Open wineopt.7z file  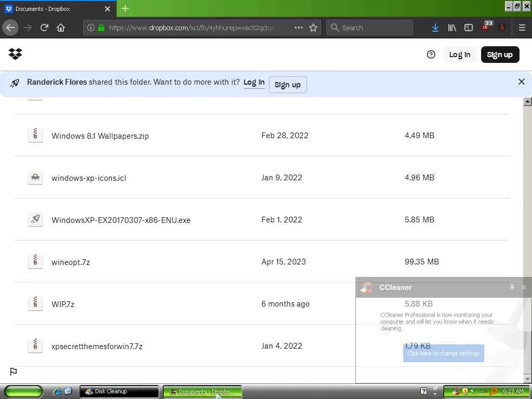click(71, 262)
